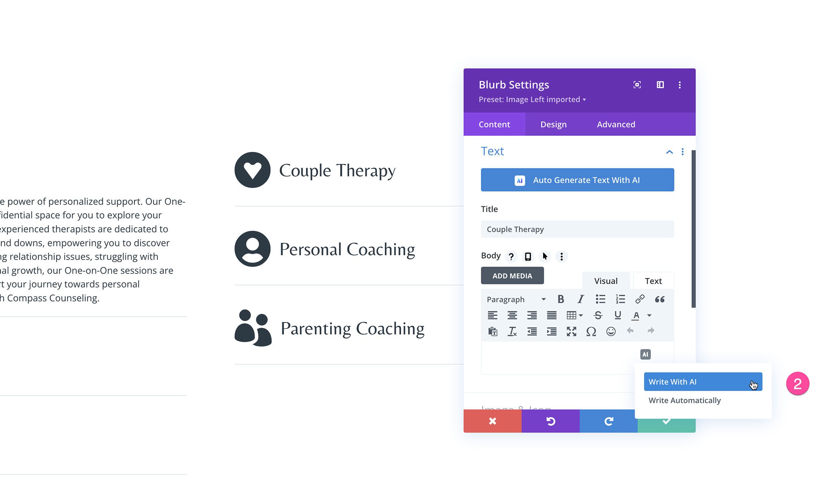835x504 pixels.
Task: Click Write With AI button
Action: click(703, 382)
